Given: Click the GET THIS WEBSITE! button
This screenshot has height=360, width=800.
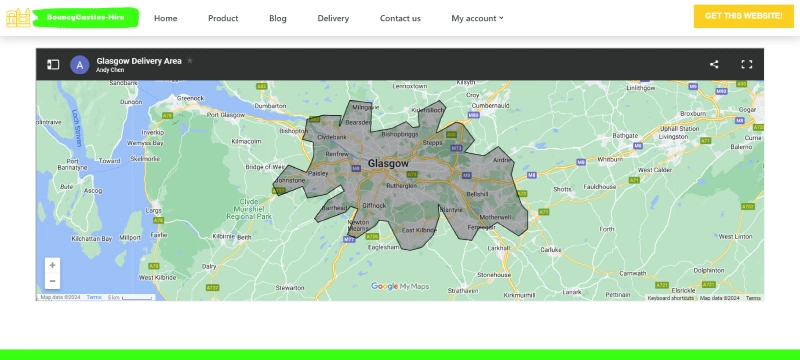Looking at the screenshot, I should click(x=743, y=16).
